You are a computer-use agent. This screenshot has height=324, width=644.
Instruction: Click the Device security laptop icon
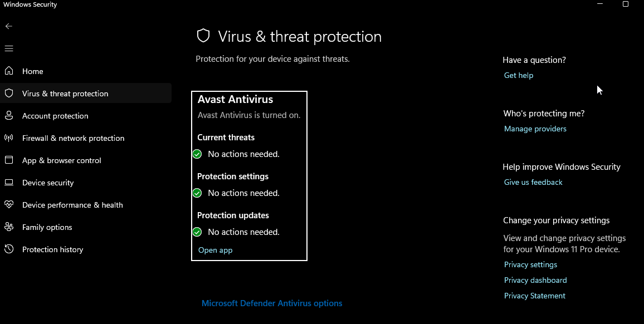(x=9, y=182)
